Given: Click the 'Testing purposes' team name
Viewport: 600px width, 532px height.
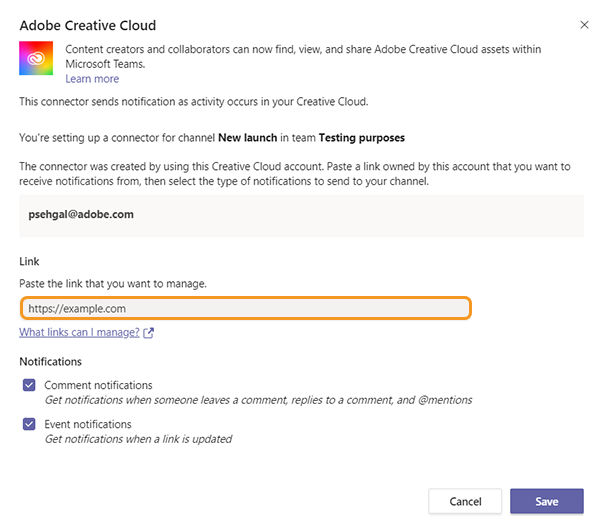Looking at the screenshot, I should pos(362,138).
